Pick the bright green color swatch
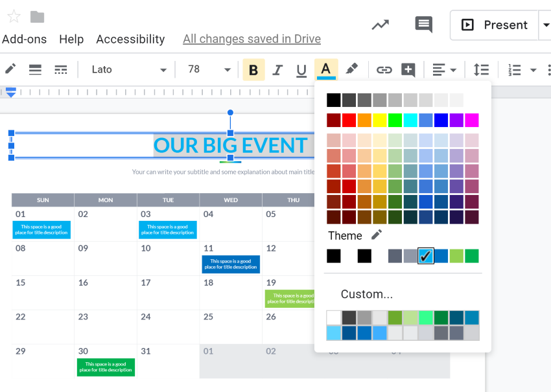 coord(395,120)
